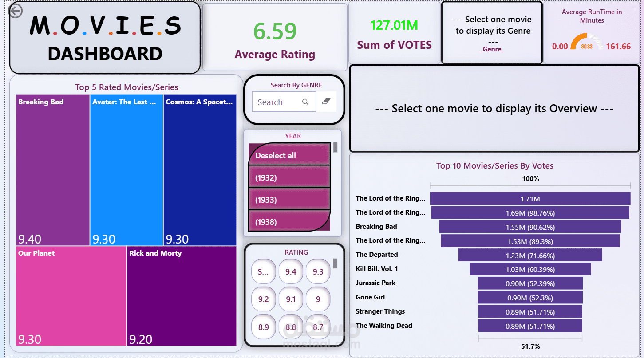Viewport: 644px width, 358px height.
Task: Click the search magnifier icon
Action: (x=305, y=102)
